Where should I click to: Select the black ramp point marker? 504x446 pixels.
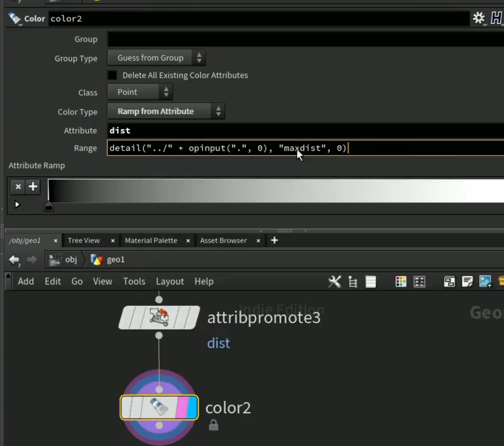pos(49,207)
